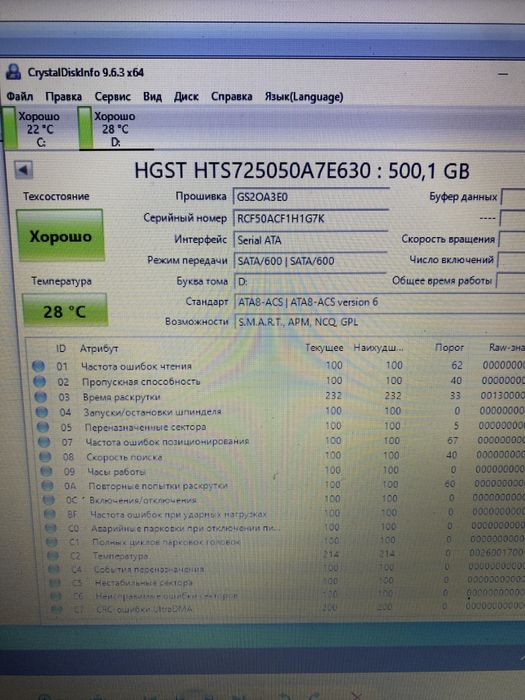Click the 28 °C temperature button
This screenshot has width=525, height=700.
[65, 310]
